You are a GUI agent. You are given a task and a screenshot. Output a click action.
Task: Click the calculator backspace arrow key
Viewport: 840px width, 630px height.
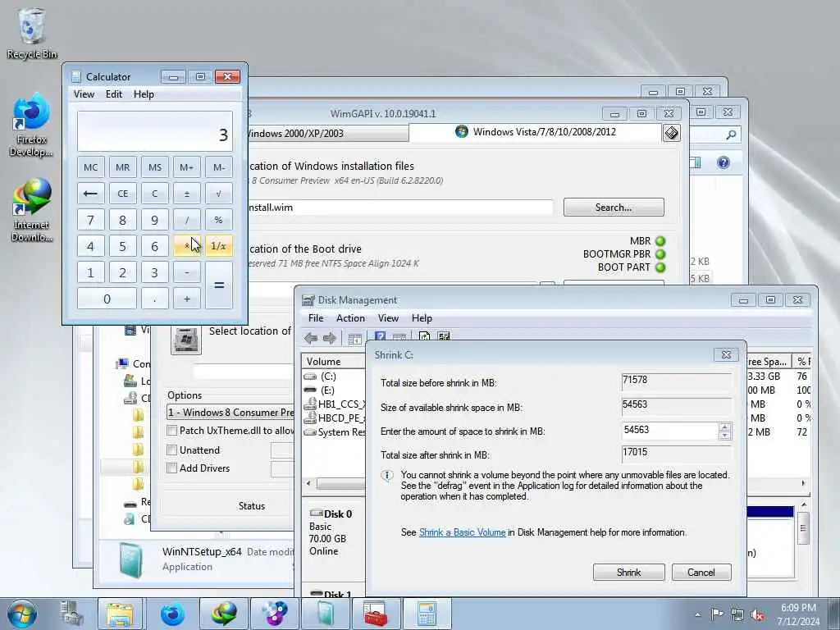(x=90, y=194)
